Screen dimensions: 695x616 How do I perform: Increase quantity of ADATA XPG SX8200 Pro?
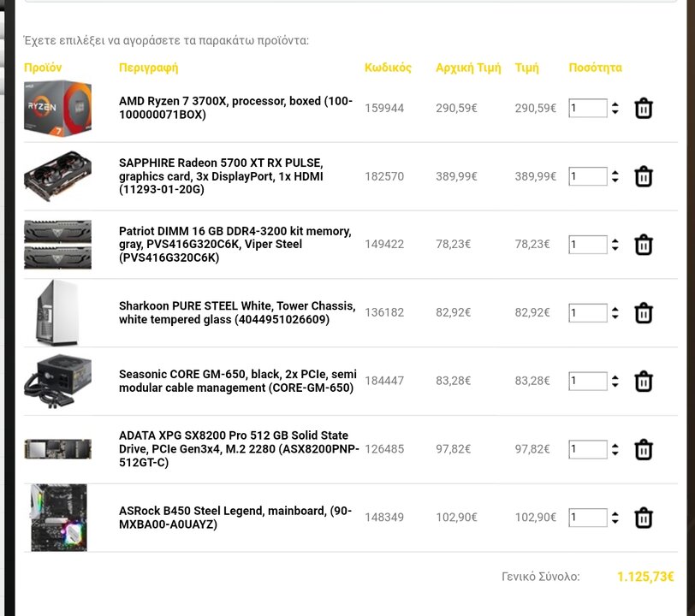point(615,446)
